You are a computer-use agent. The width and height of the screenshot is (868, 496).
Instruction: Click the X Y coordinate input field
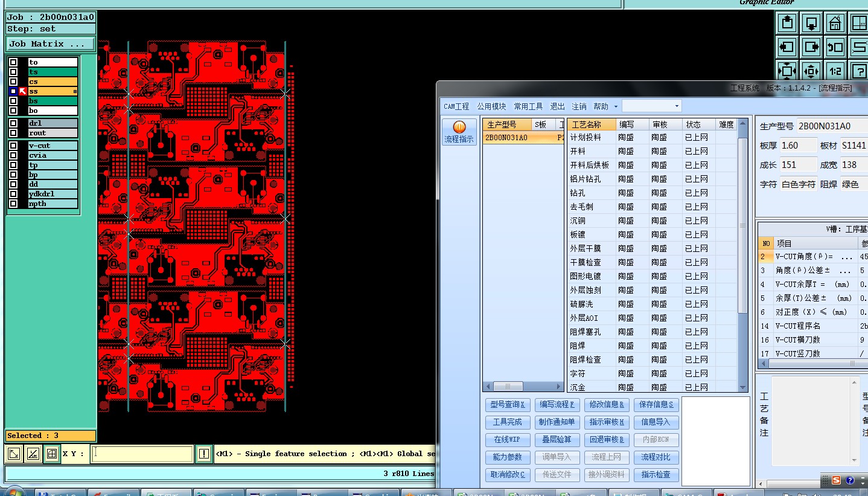[x=142, y=454]
